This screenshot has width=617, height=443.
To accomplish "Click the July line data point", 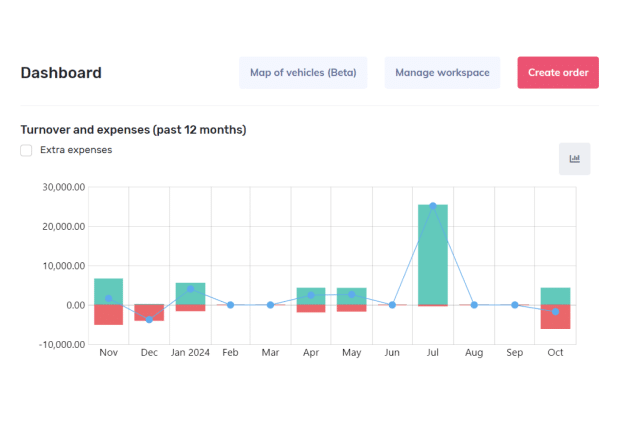I will (x=433, y=206).
